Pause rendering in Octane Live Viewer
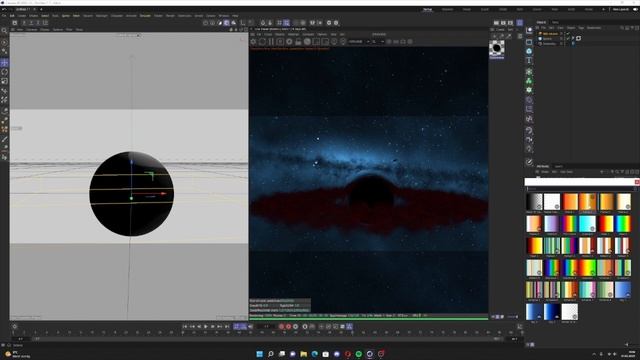This screenshot has height=360, width=640. pyautogui.click(x=271, y=42)
